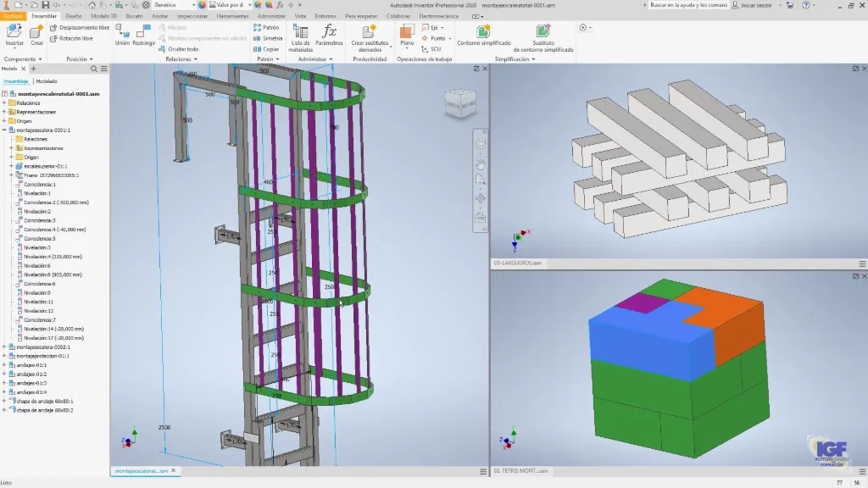Switch to the Modelo 3D ribbon tab
The width and height of the screenshot is (868, 488).
[x=103, y=16]
